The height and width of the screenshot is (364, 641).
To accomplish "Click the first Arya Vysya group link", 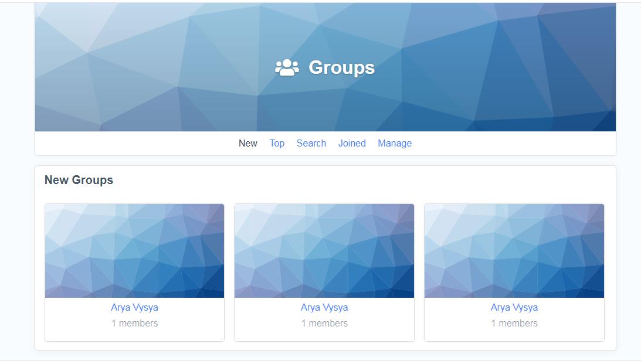I will pyautogui.click(x=134, y=307).
